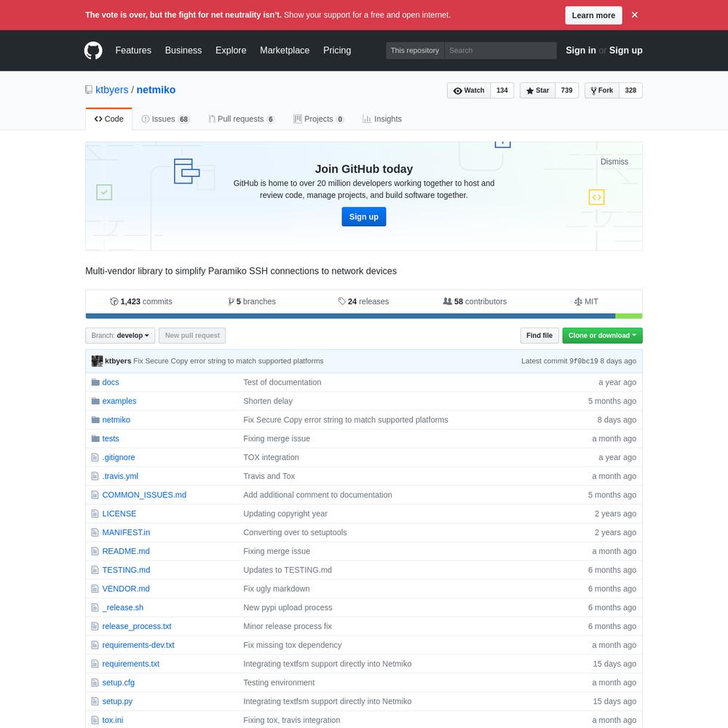This screenshot has height=728, width=728.
Task: Click the file icon beside .gitignore
Action: (x=95, y=457)
